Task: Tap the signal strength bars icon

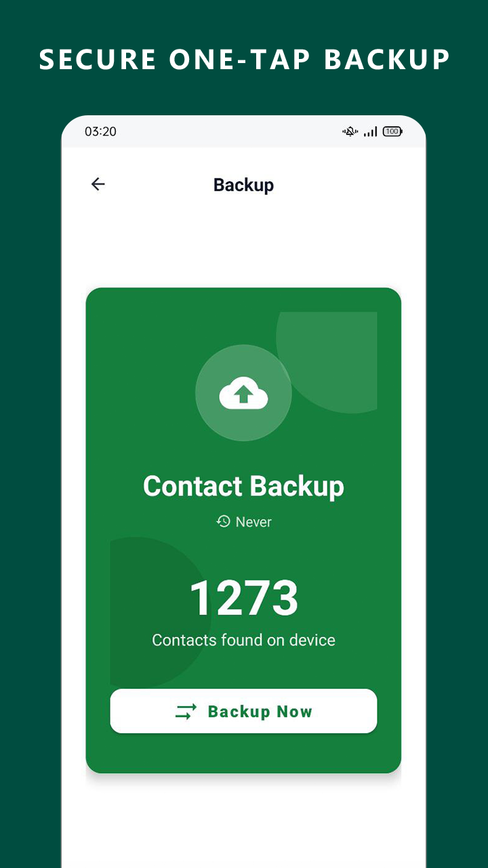Action: [x=370, y=132]
